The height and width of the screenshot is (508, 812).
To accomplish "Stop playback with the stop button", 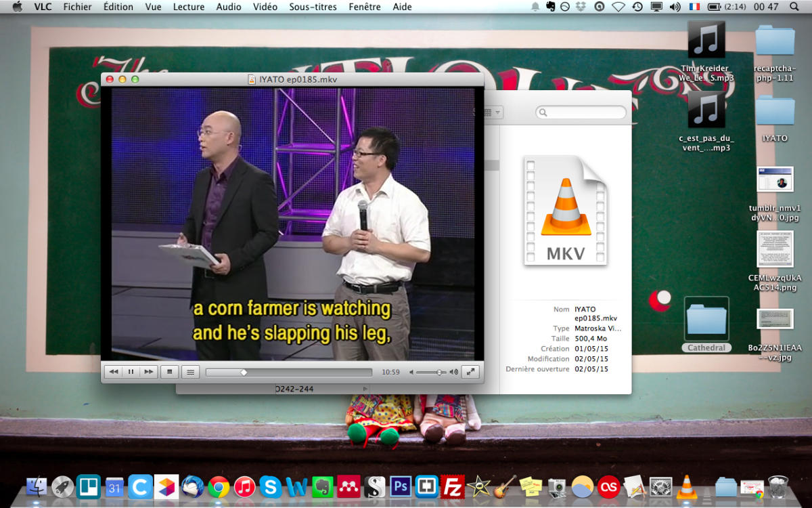I will click(x=170, y=372).
